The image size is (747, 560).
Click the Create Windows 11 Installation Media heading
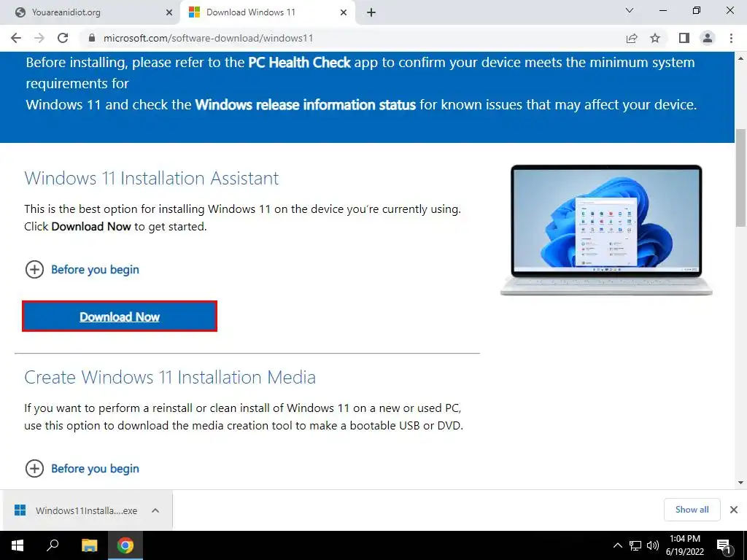(170, 377)
